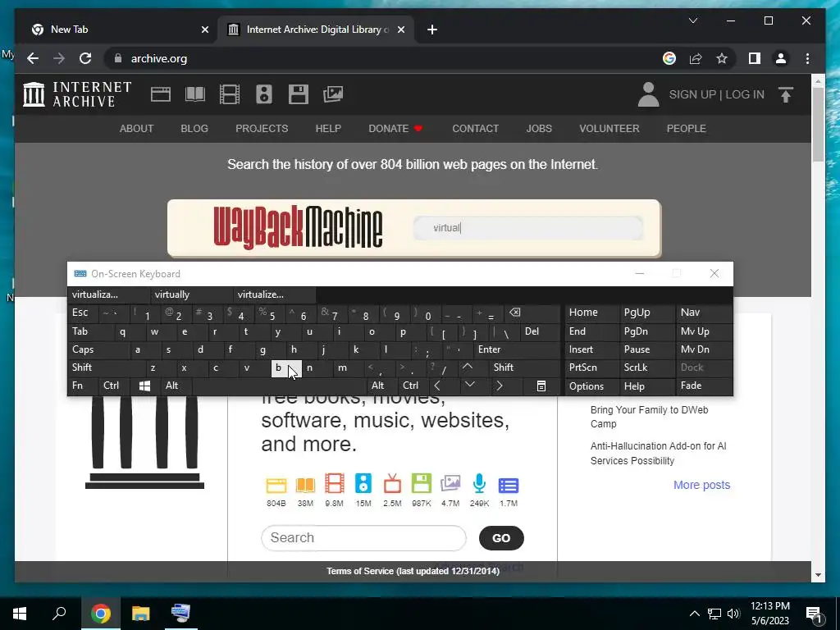Screen dimensions: 840x630
Task: Toggle the left Alt key on On-Screen Keyboard
Action: pyautogui.click(x=176, y=386)
